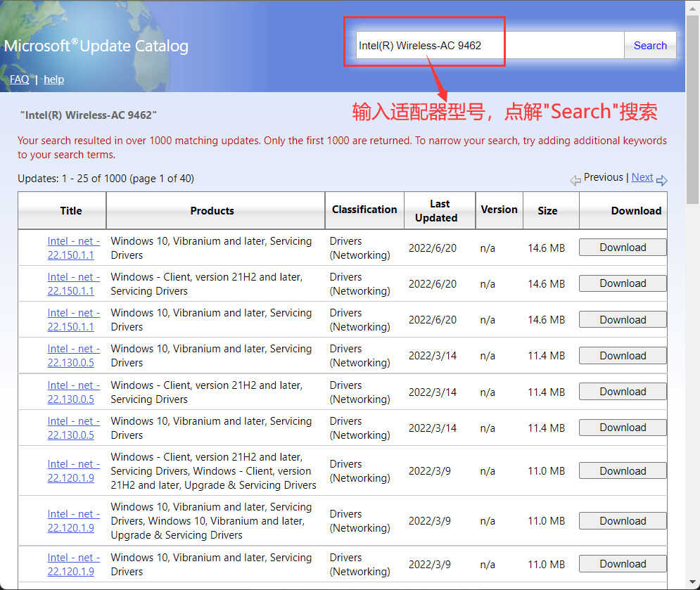
Task: Sort by Version column header
Action: [499, 210]
